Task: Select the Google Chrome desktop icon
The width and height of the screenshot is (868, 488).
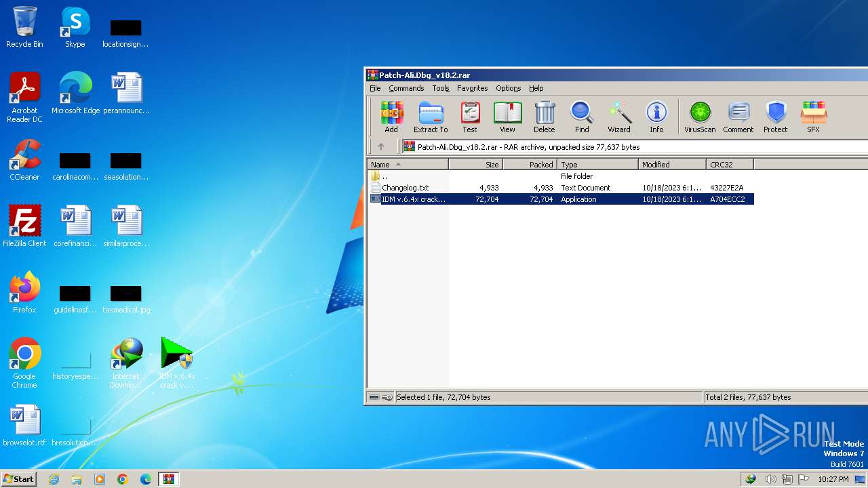Action: coord(24,363)
